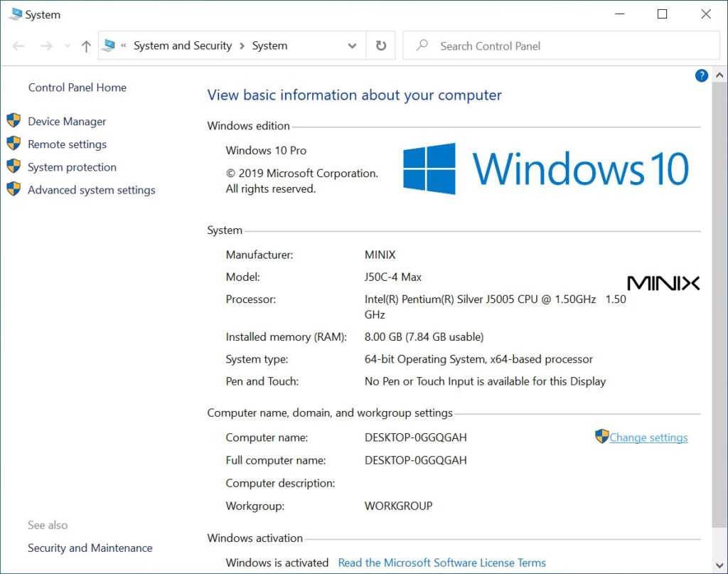The height and width of the screenshot is (574, 728).
Task: Click the Forward navigation arrow
Action: [45, 46]
